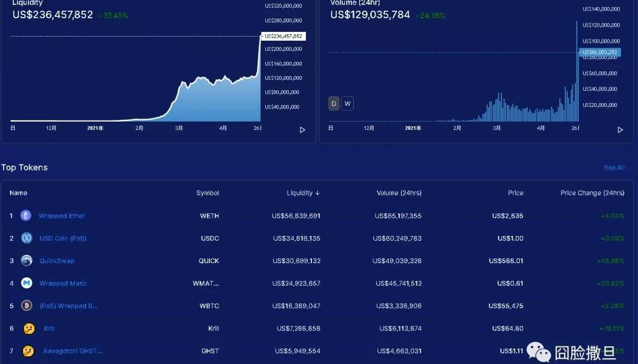Click the USD Coin token icon
638x364 pixels.
[27, 238]
